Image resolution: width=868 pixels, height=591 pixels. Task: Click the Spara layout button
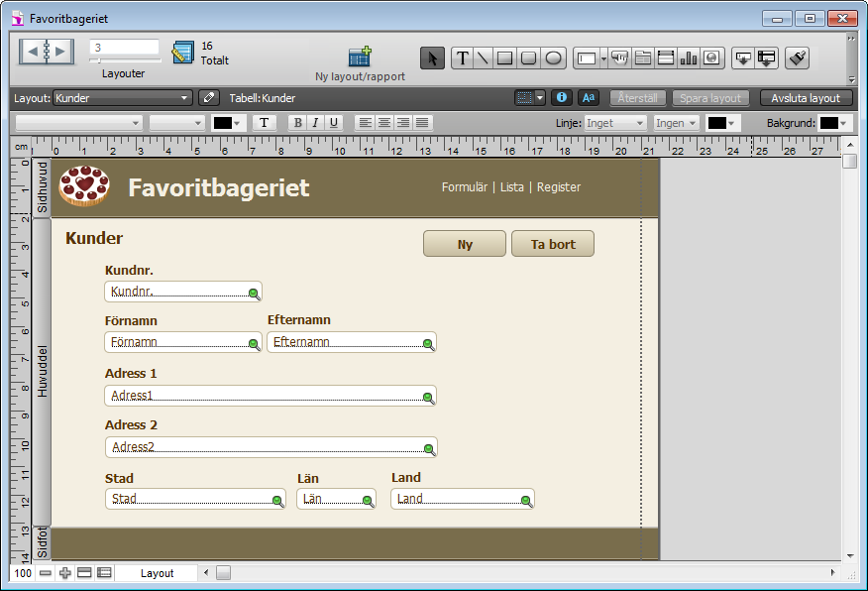tap(710, 98)
